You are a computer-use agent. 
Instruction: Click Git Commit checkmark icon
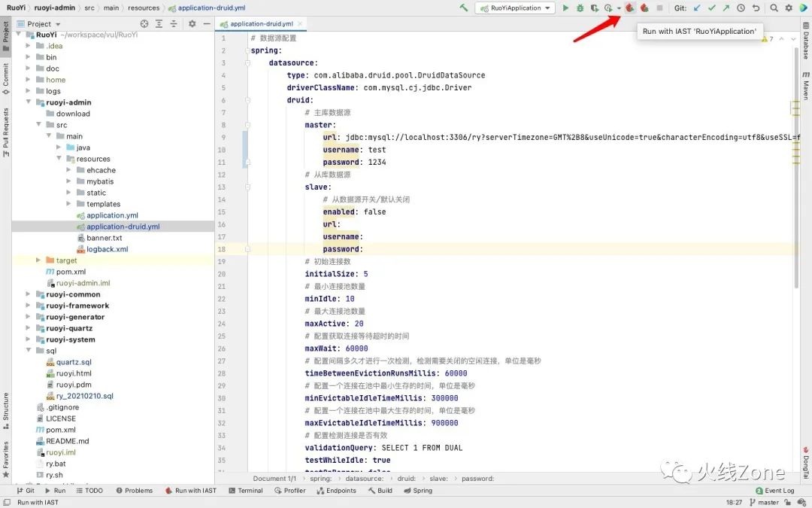(x=711, y=8)
